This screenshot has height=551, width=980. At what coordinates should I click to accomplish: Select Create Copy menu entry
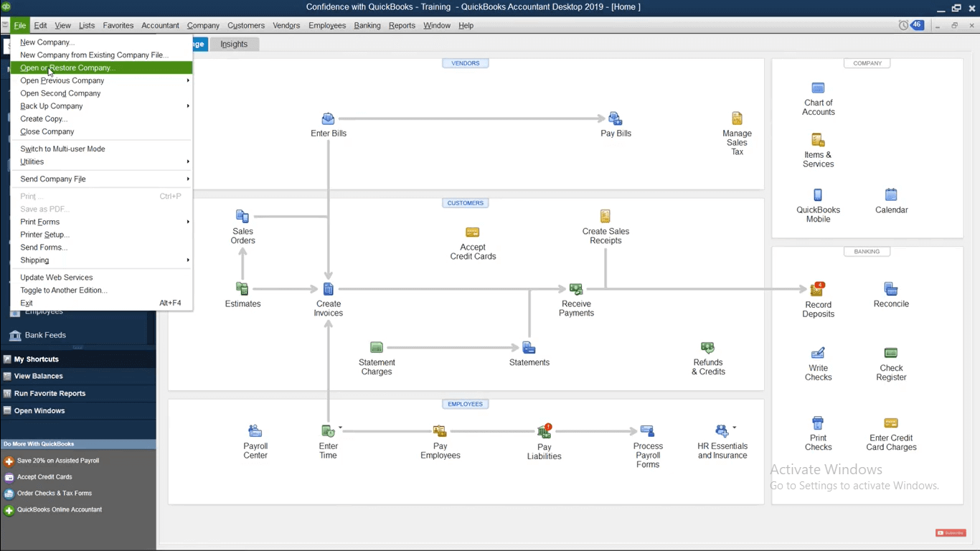click(101, 119)
